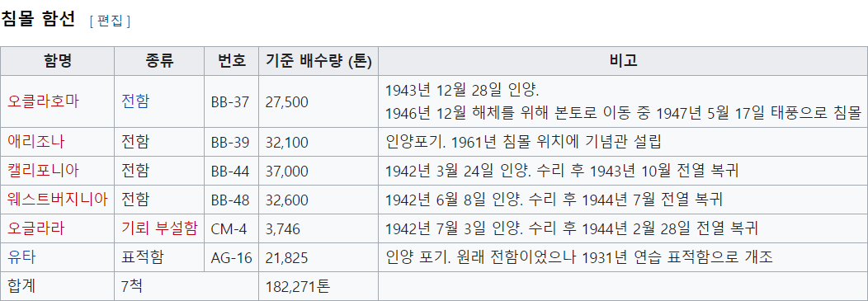
Task: Open the 오글라라 ship link
Action: pos(36,228)
